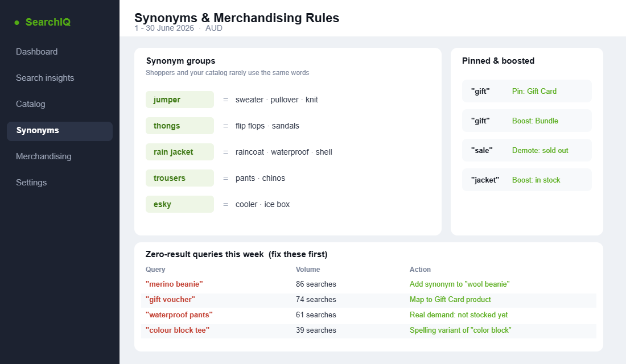Screen dimensions: 626x364
Task: Select the "sweater · pullover · knit" synonyms text
Action: click(x=277, y=100)
